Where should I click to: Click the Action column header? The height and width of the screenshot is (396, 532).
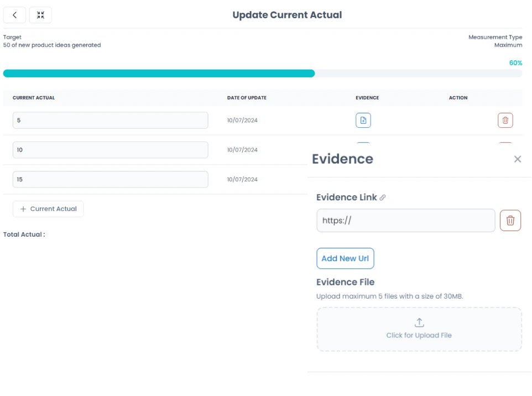pos(458,98)
